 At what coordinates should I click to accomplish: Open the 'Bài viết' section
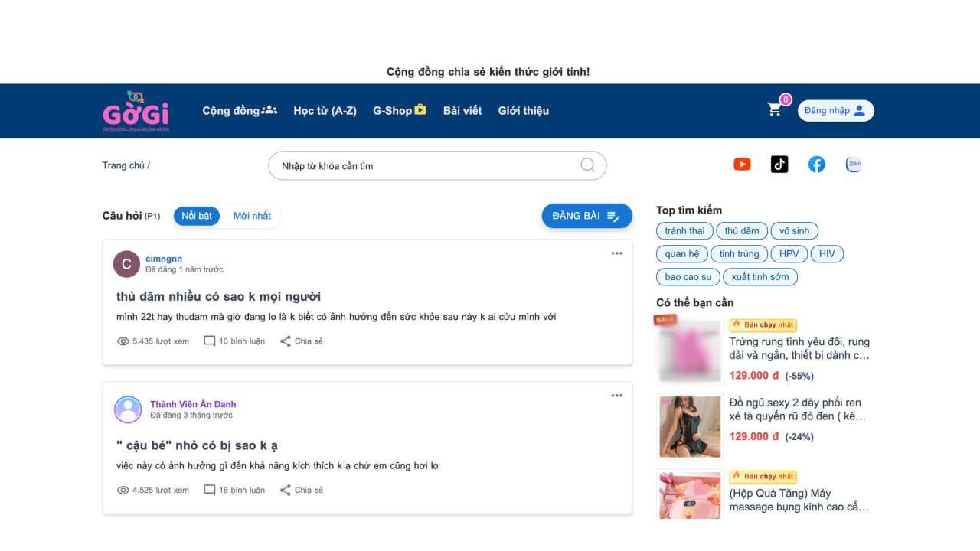point(462,110)
